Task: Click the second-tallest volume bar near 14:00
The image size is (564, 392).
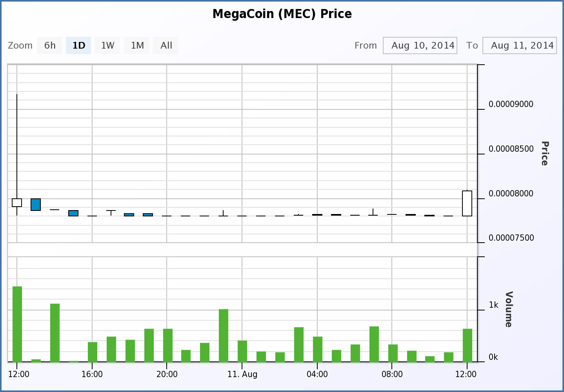Action: 55,333
